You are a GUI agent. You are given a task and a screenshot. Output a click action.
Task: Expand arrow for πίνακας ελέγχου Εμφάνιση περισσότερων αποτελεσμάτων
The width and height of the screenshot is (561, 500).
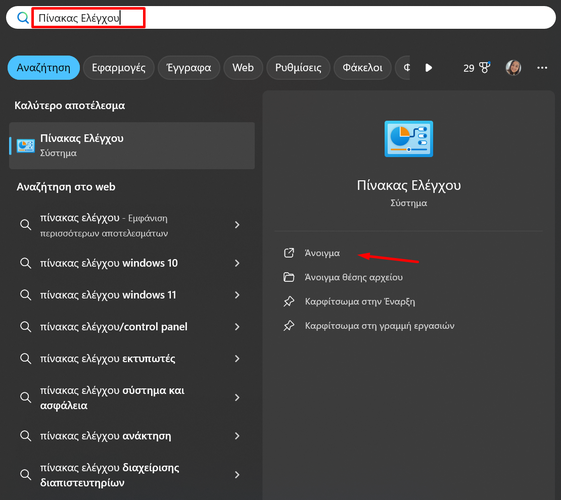click(x=237, y=225)
